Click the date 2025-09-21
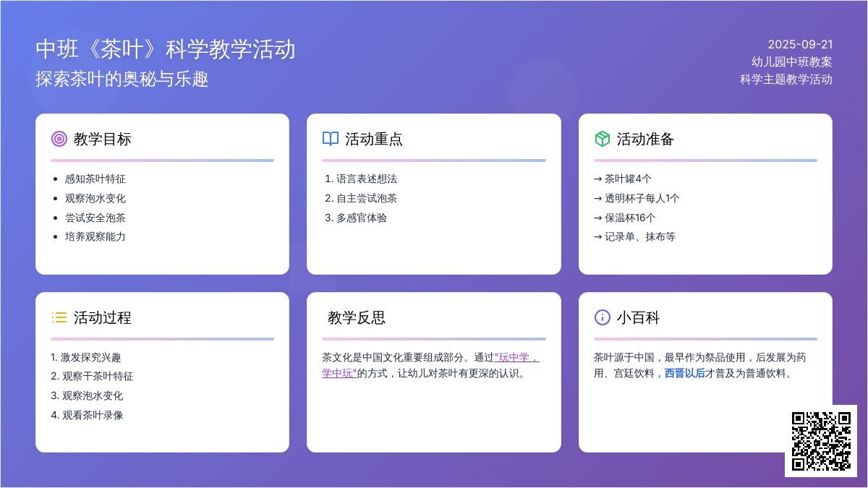The image size is (868, 488). pyautogui.click(x=800, y=44)
